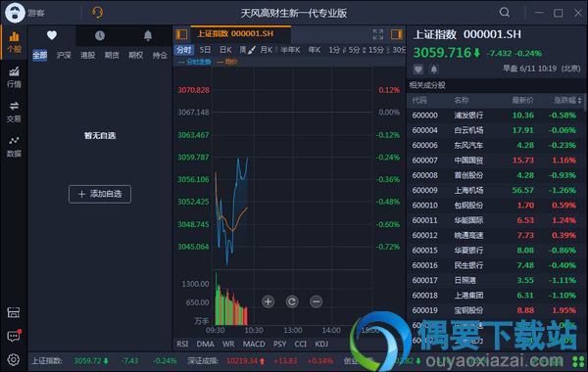Image resolution: width=588 pixels, height=372 pixels.
Task: Select the 持仓 watchlist filter
Action: (160, 56)
